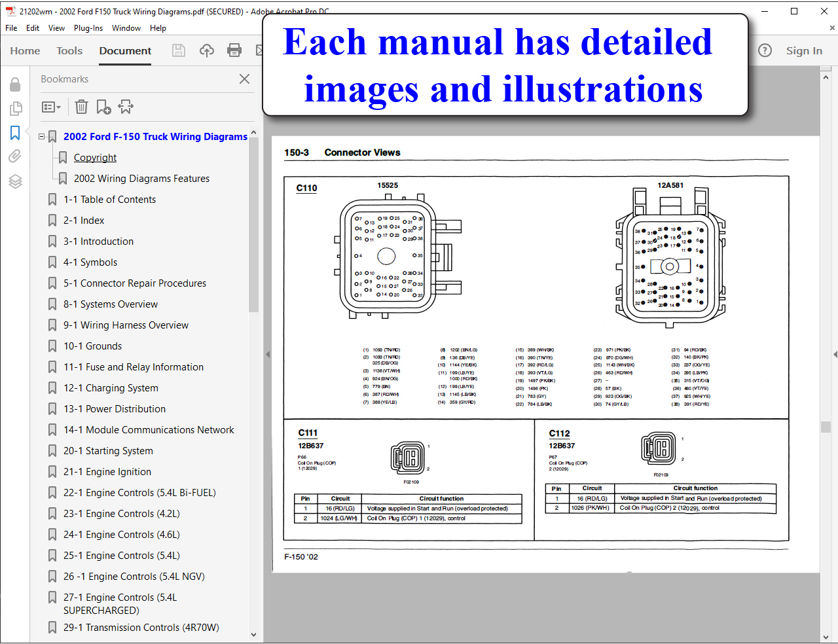Viewport: 838px width, 644px height.
Task: Open the Attachments paperclip panel
Action: pos(15,156)
